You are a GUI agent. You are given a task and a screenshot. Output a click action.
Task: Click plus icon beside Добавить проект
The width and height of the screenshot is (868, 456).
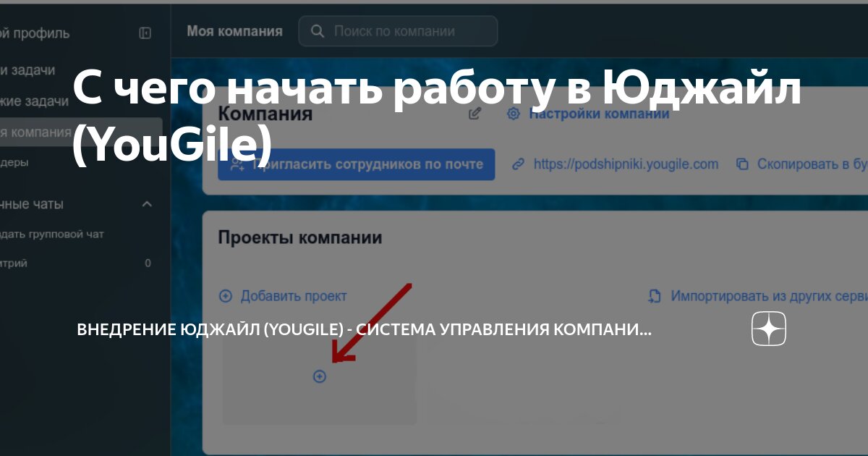(226, 296)
